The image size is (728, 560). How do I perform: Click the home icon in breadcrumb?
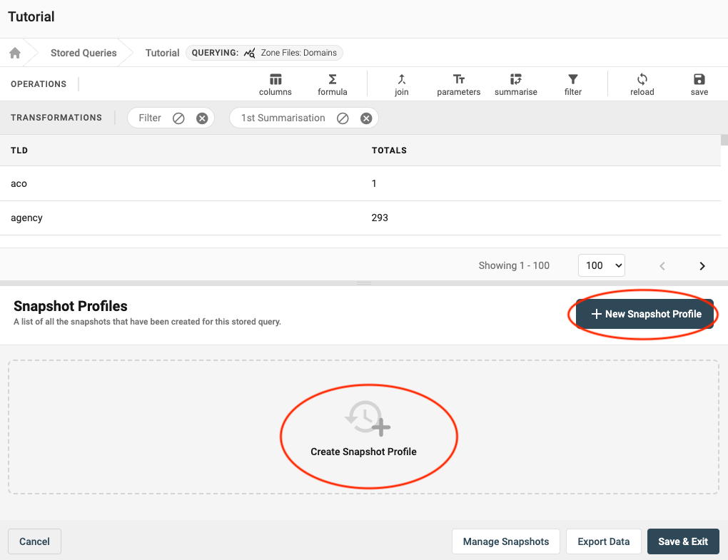[14, 53]
